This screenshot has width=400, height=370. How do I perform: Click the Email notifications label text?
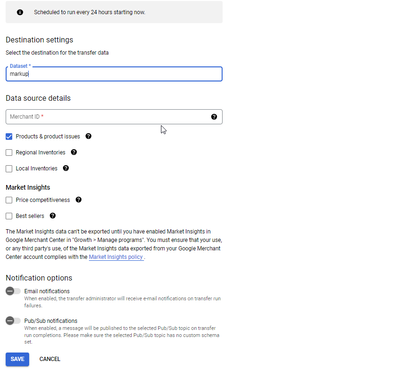pyautogui.click(x=47, y=291)
